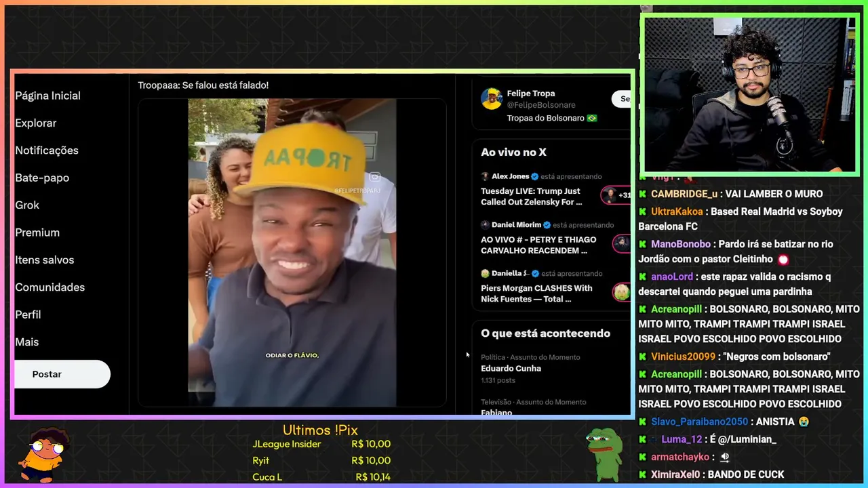This screenshot has height=488, width=868.
Task: Open Comunidades in the sidebar
Action: click(x=50, y=287)
